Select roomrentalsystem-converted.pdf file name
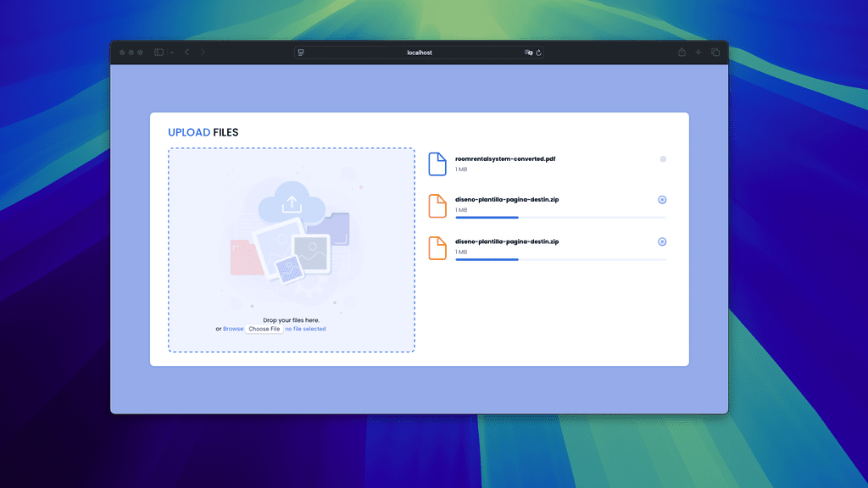The image size is (868, 488). click(x=505, y=158)
